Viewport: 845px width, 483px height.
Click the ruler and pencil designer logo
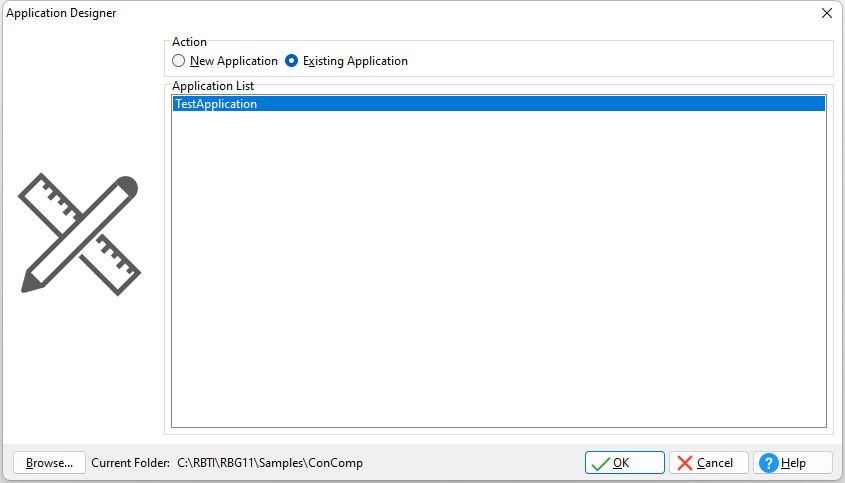click(80, 234)
